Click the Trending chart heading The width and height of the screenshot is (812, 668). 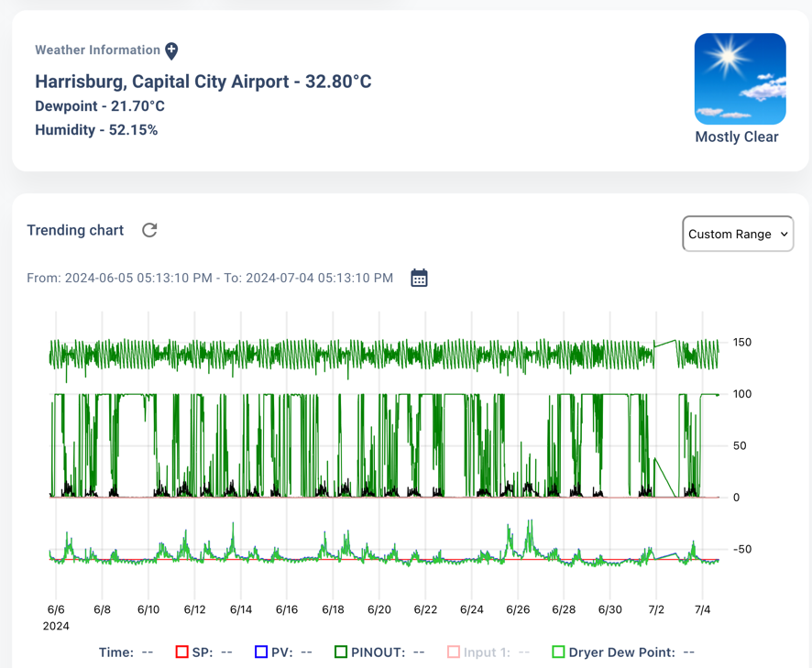coord(75,230)
